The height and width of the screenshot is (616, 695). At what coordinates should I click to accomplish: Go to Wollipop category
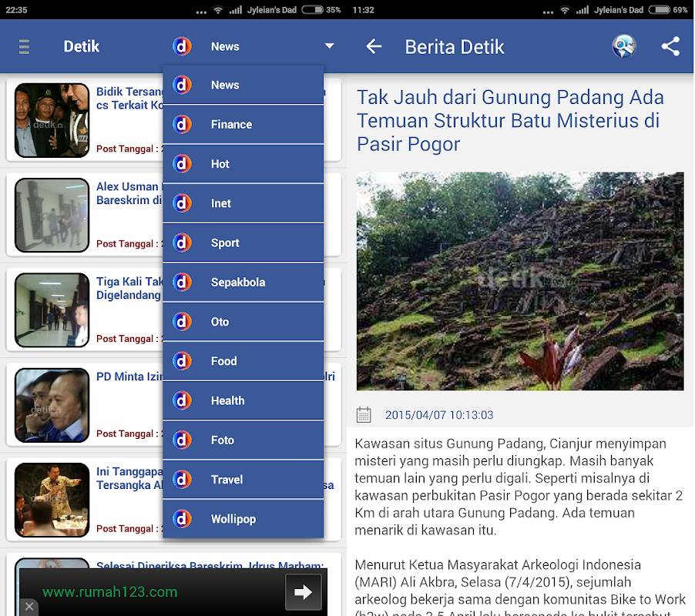tap(243, 518)
